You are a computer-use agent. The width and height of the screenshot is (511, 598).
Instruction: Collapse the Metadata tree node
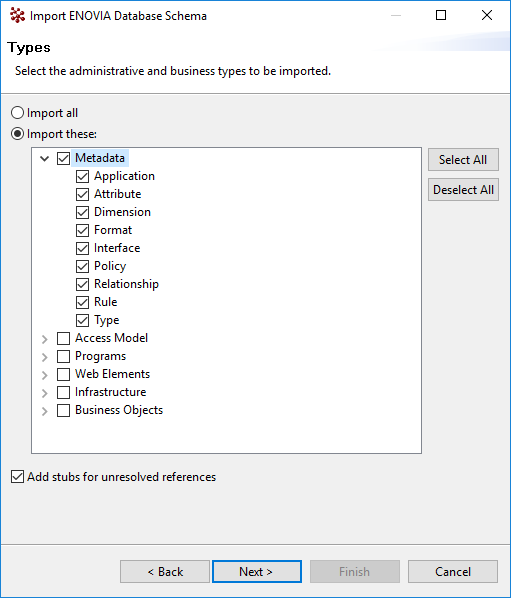tap(45, 158)
